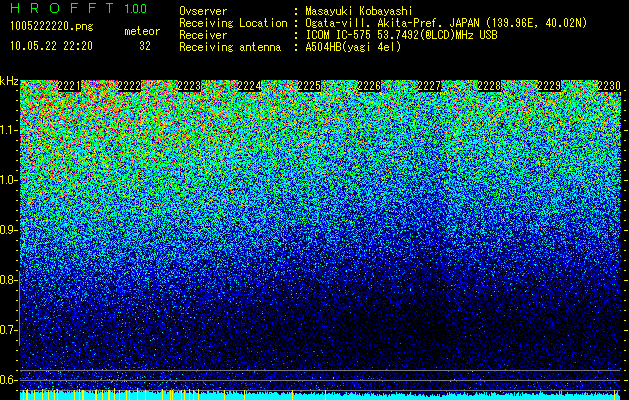Image resolution: width=629 pixels, height=400 pixels.
Task: Click the Ovserver label
Action: (203, 11)
